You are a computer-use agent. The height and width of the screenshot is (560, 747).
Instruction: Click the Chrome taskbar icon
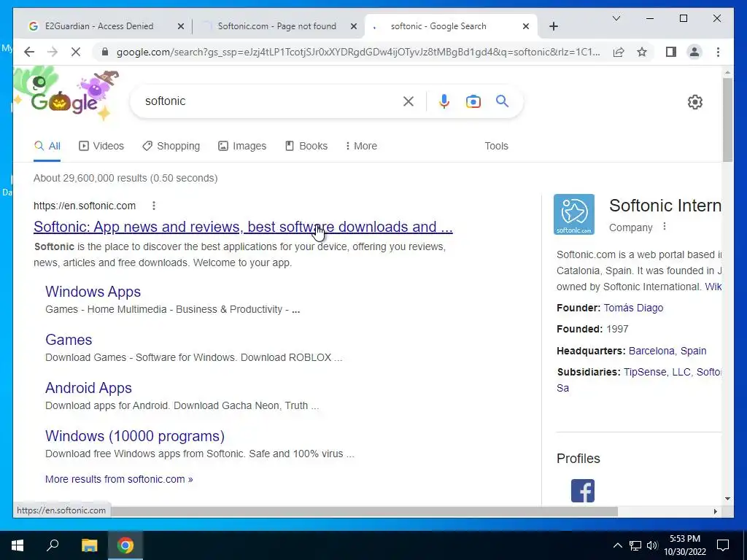[125, 545]
